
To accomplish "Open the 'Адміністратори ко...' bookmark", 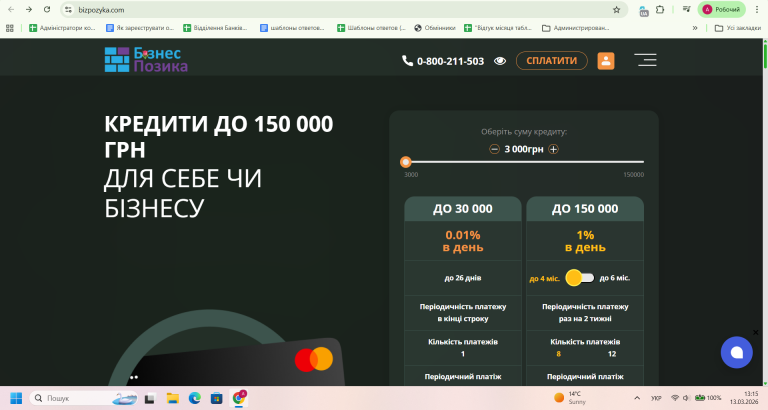I will pos(62,28).
